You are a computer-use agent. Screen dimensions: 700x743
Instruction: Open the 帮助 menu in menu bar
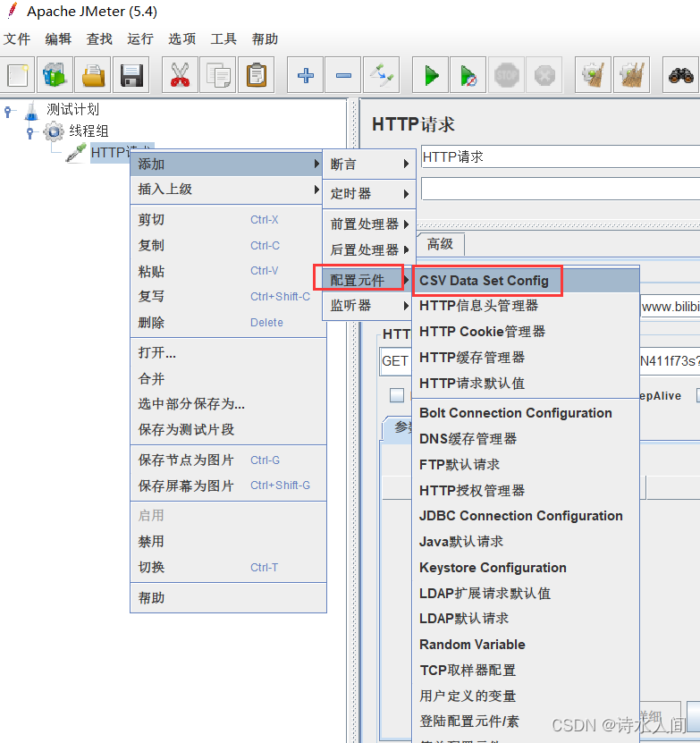(265, 38)
